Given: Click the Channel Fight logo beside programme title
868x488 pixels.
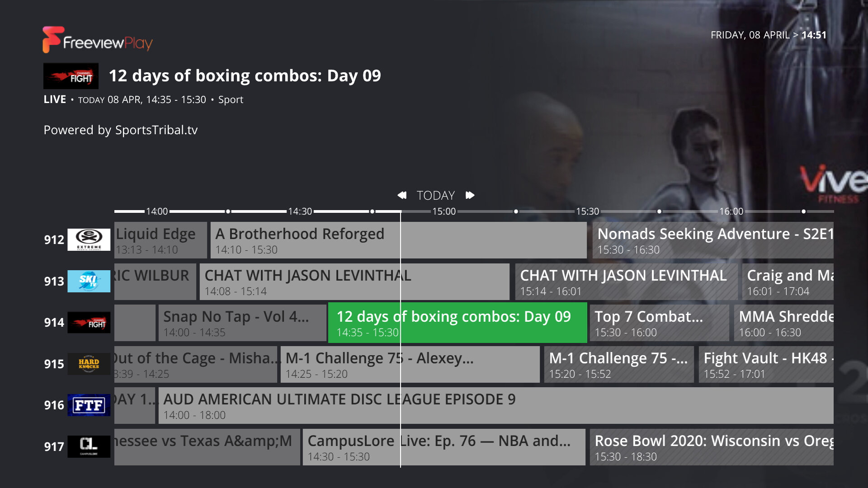Looking at the screenshot, I should [71, 76].
